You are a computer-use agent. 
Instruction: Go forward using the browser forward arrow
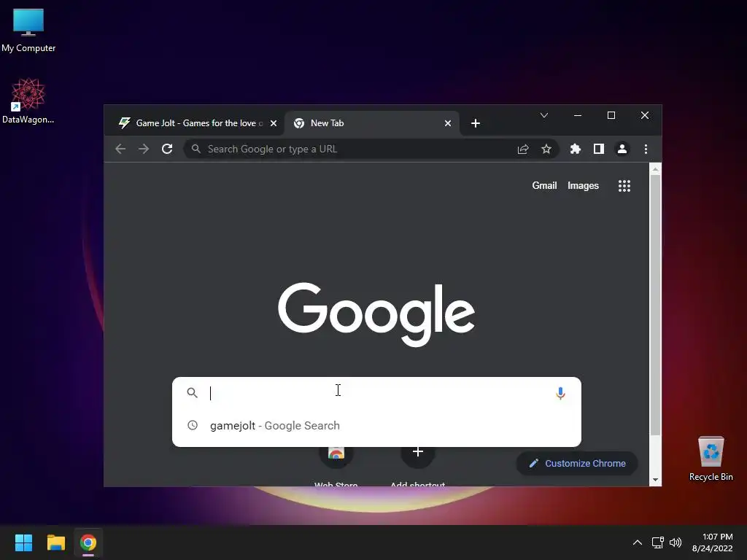pos(144,149)
